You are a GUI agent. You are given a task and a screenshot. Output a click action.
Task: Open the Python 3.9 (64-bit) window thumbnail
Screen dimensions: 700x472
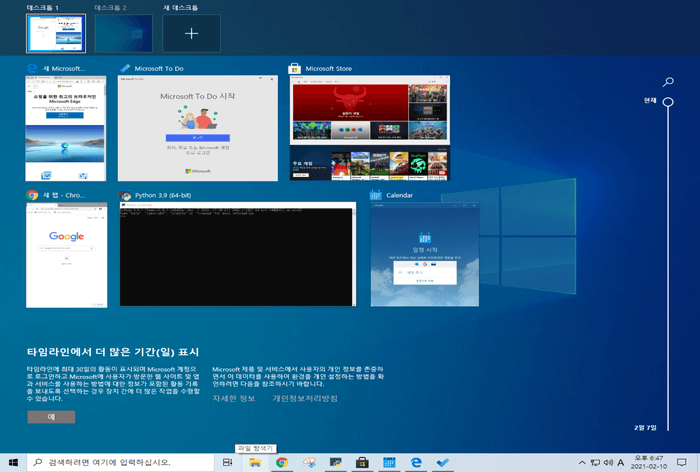pos(238,254)
